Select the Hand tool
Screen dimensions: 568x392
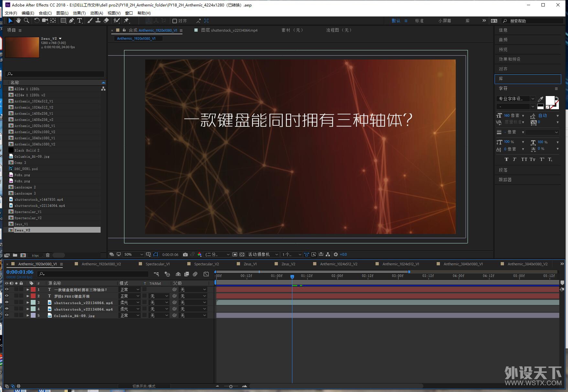18,21
